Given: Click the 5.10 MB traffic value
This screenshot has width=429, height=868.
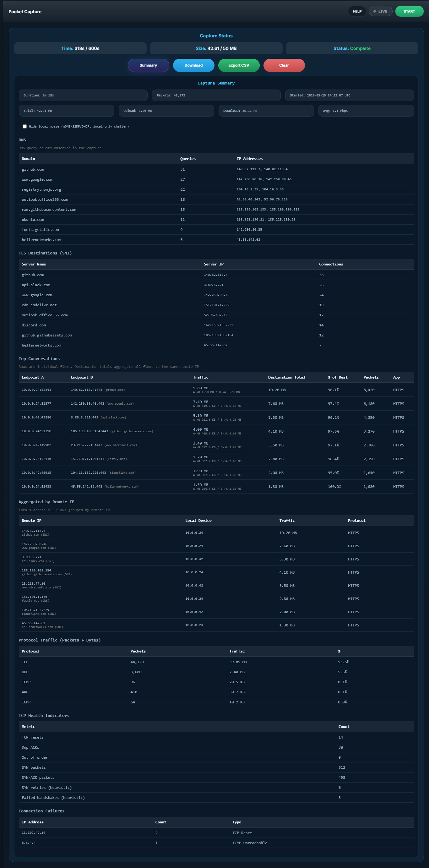Looking at the screenshot, I should tap(200, 416).
